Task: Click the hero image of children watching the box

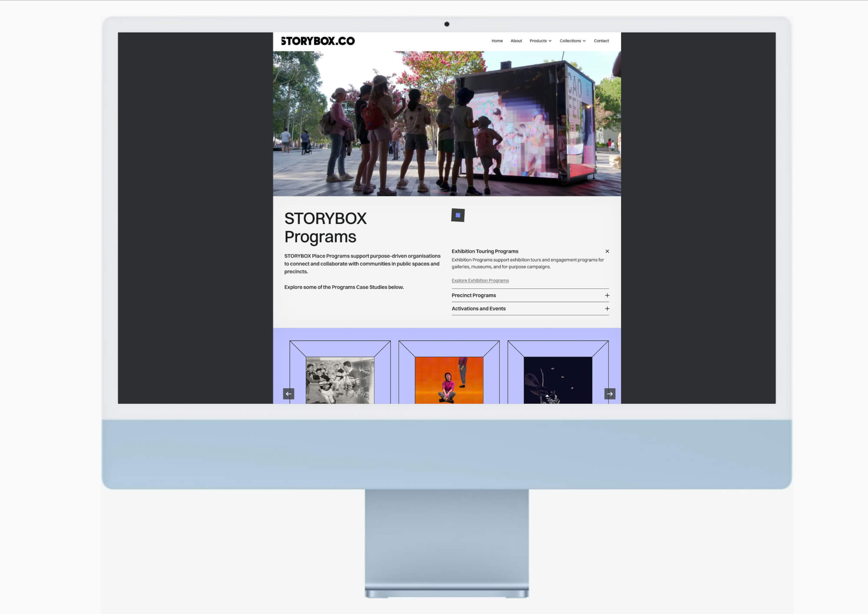Action: [x=447, y=124]
